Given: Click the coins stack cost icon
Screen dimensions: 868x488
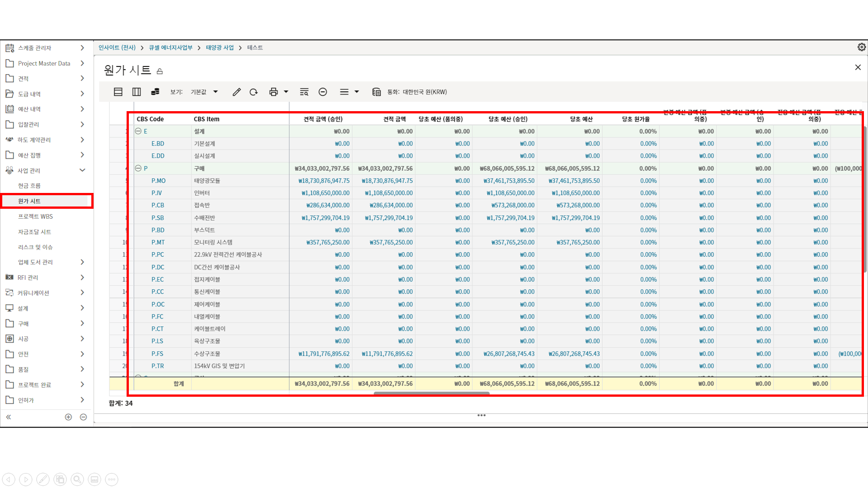Looking at the screenshot, I should [155, 92].
